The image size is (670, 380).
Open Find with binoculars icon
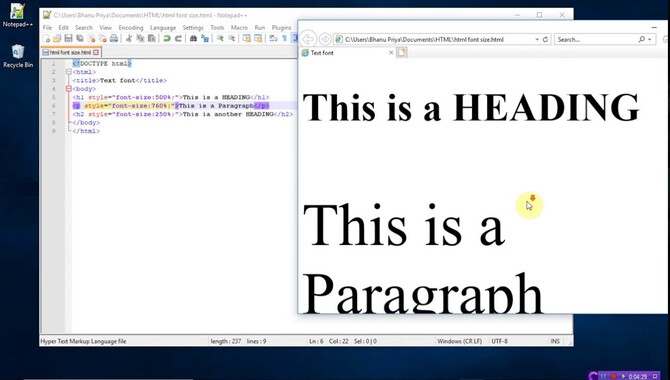(193, 38)
